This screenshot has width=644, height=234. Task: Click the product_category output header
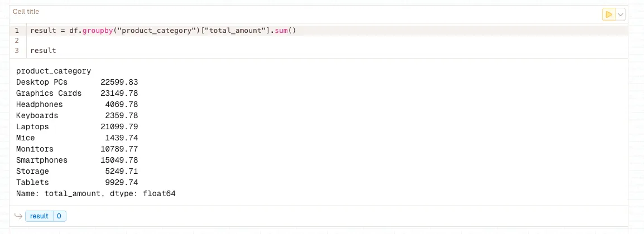click(54, 71)
